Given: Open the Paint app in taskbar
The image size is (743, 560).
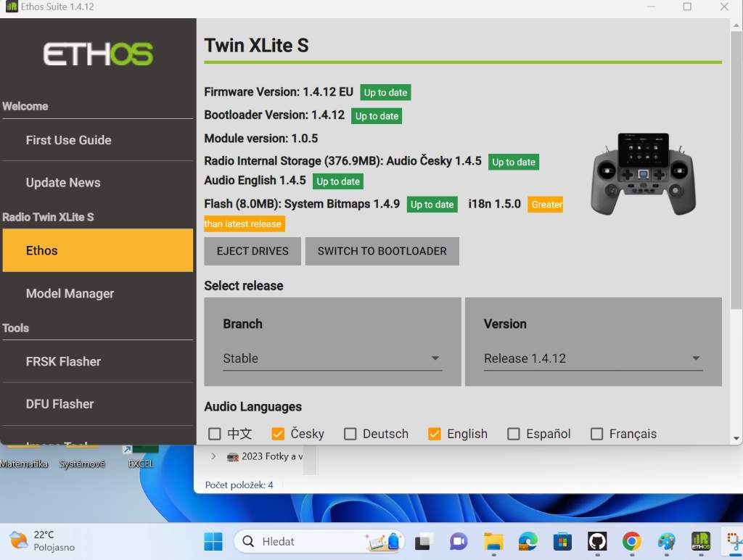Looking at the screenshot, I should tap(666, 541).
